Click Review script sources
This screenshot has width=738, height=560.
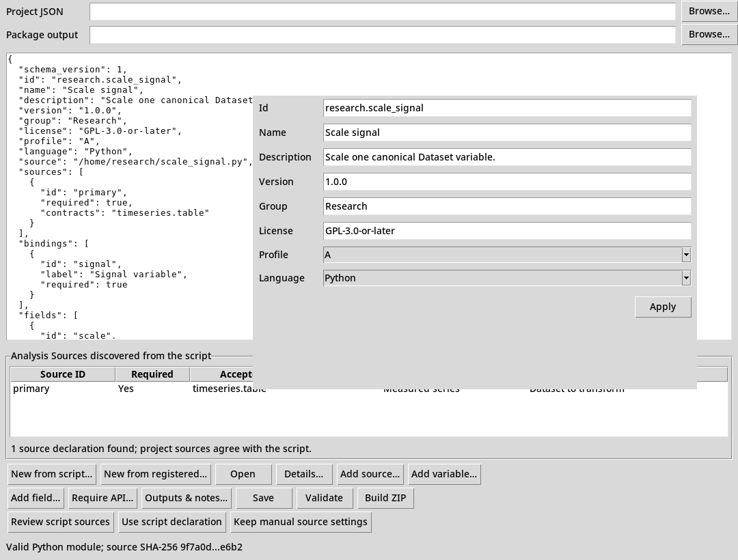tap(60, 522)
